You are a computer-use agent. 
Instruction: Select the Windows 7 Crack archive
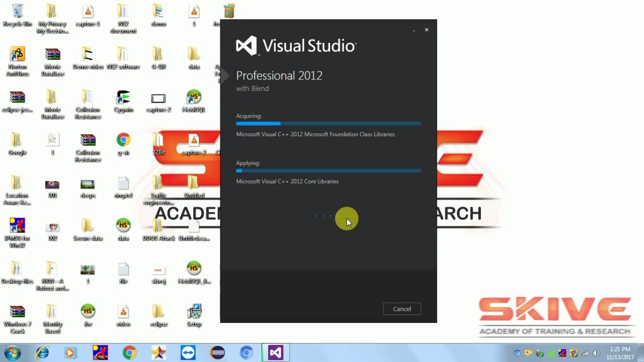click(18, 319)
